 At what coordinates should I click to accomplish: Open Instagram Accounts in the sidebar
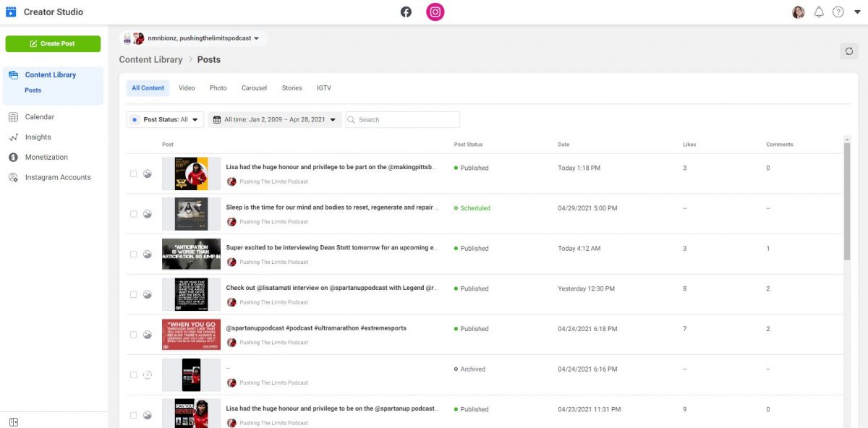click(x=58, y=178)
